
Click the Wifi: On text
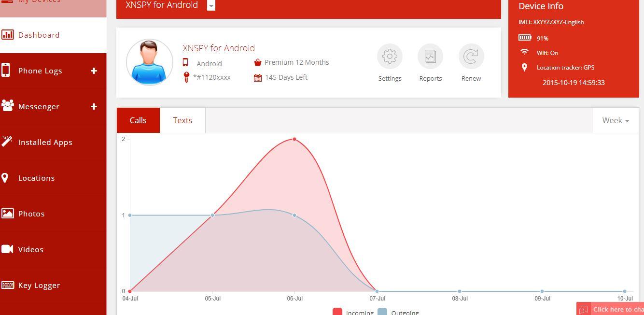click(x=547, y=53)
